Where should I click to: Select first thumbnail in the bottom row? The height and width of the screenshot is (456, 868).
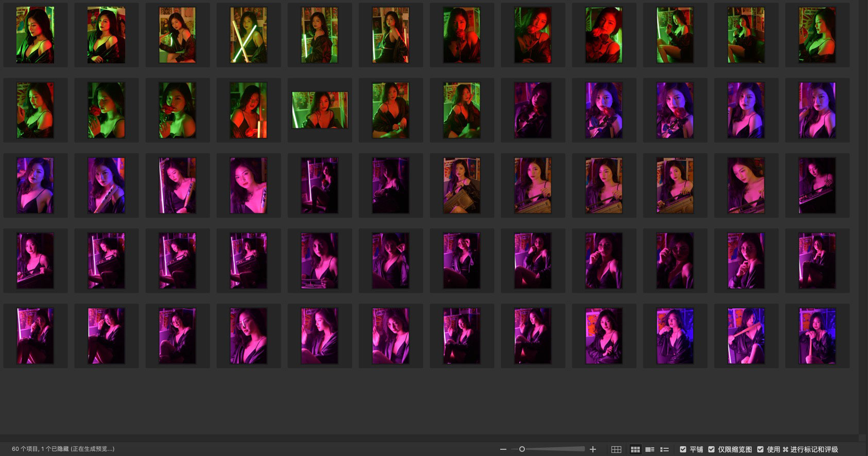coord(35,336)
